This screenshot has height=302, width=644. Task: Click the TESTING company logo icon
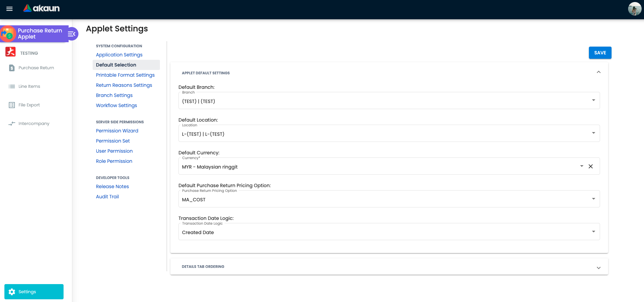(x=10, y=52)
